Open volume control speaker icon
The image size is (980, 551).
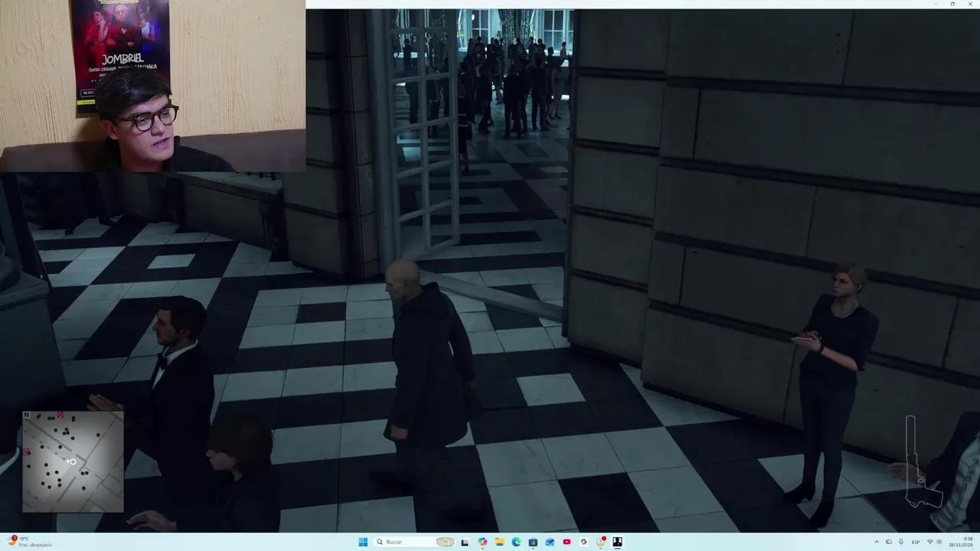click(x=940, y=542)
